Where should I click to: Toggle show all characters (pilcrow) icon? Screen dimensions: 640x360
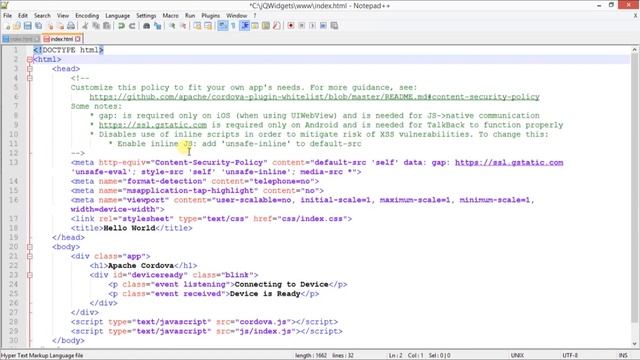pyautogui.click(x=233, y=26)
